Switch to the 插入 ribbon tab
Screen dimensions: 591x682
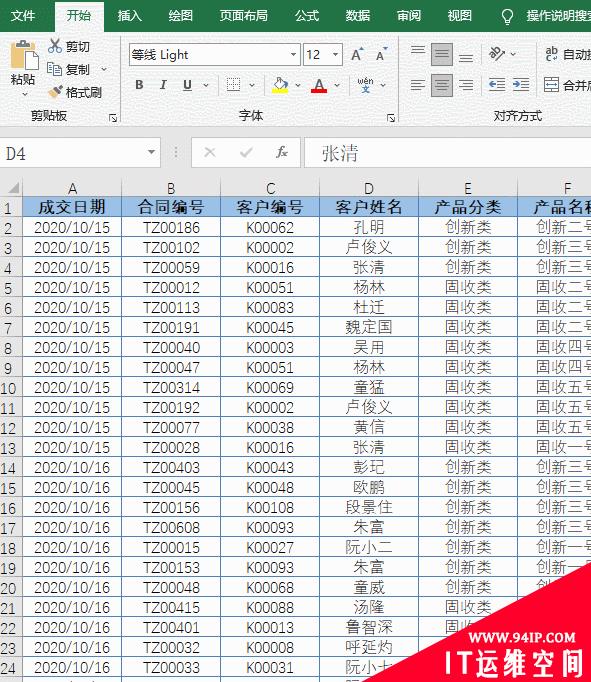[130, 16]
